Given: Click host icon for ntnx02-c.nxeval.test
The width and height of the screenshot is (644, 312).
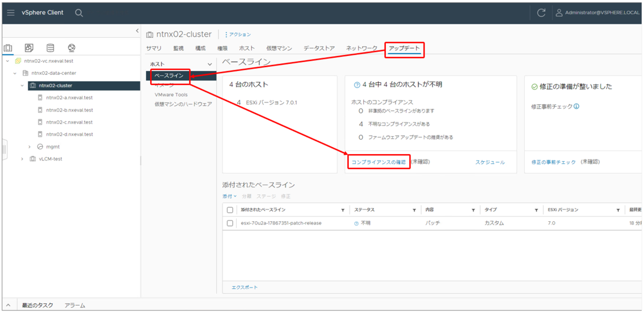Looking at the screenshot, I should click(40, 122).
